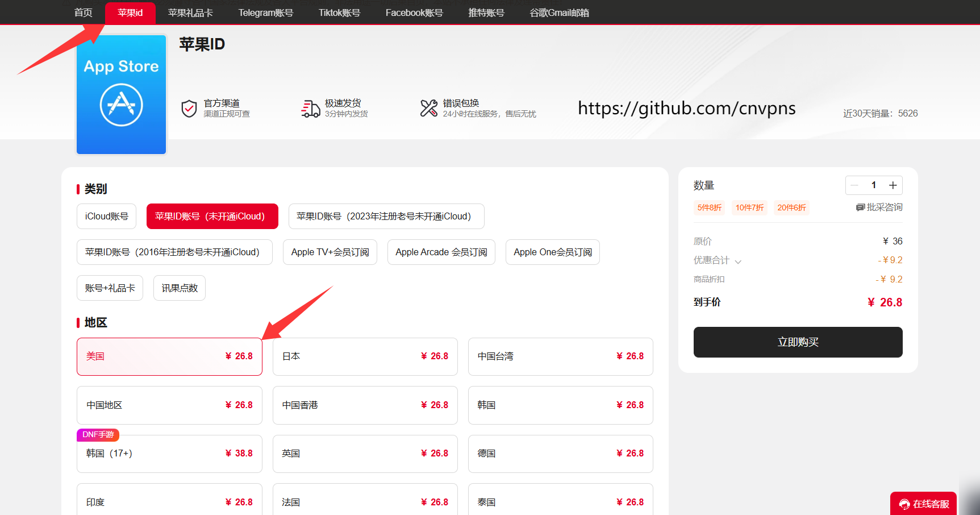Choose the 中国台湾 region card
The height and width of the screenshot is (515, 980).
(x=561, y=356)
